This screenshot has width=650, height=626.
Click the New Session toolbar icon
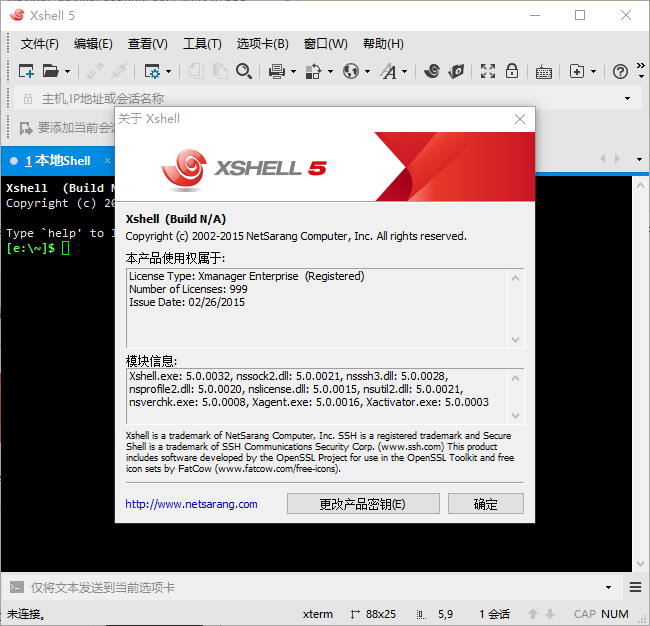pos(27,71)
